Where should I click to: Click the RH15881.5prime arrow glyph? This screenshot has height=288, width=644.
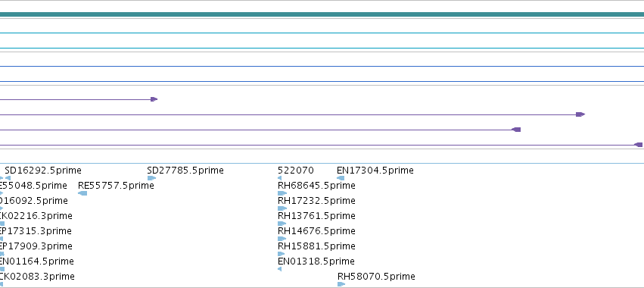point(282,254)
